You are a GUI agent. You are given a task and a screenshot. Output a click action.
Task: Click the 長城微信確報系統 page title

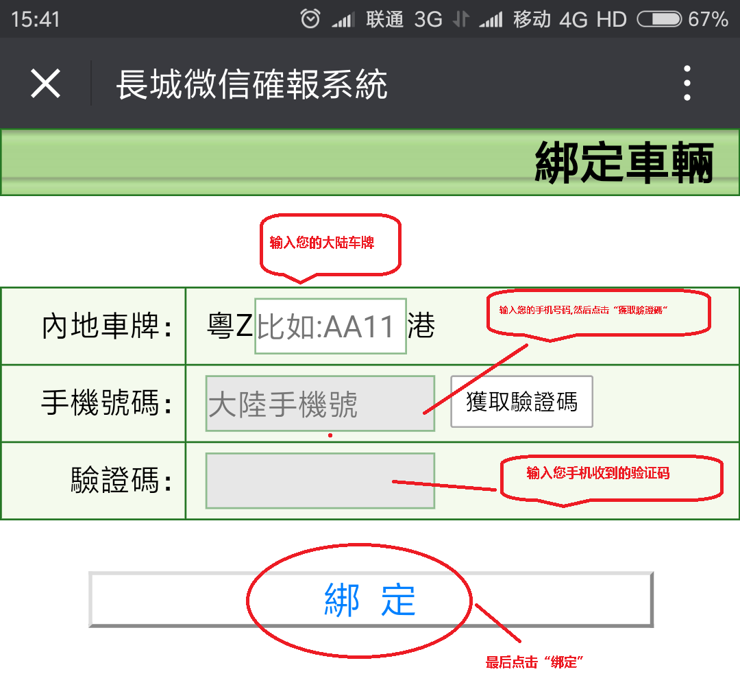[251, 84]
